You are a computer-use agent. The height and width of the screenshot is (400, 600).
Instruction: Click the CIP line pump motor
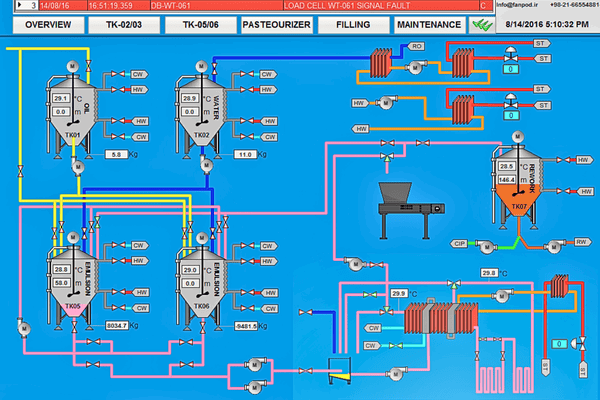pos(486,243)
